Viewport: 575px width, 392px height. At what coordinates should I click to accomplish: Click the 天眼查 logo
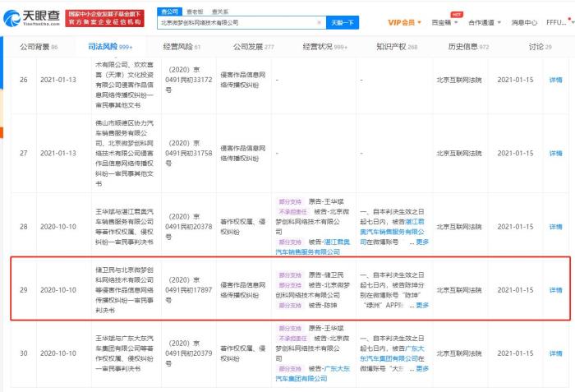tap(32, 17)
